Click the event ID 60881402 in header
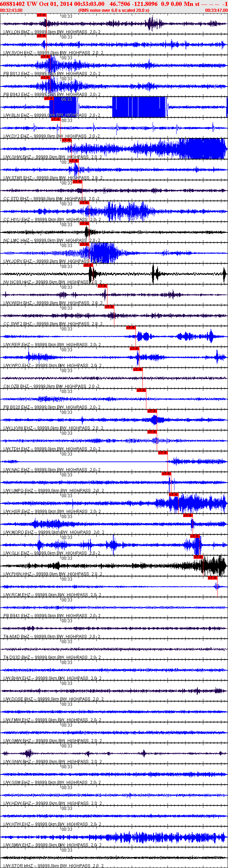Viewport: 228px width, 868px height. pos(13,4)
